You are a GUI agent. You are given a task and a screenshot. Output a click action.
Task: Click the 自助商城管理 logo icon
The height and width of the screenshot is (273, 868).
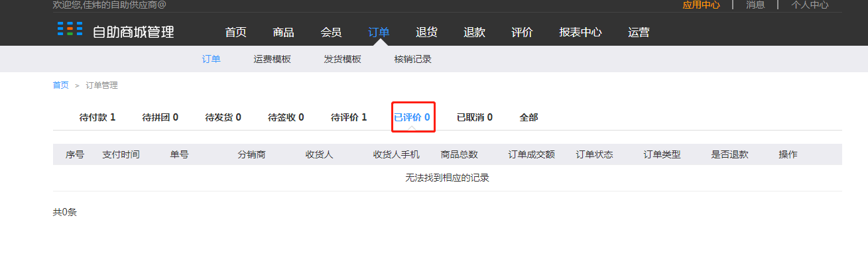tap(70, 28)
